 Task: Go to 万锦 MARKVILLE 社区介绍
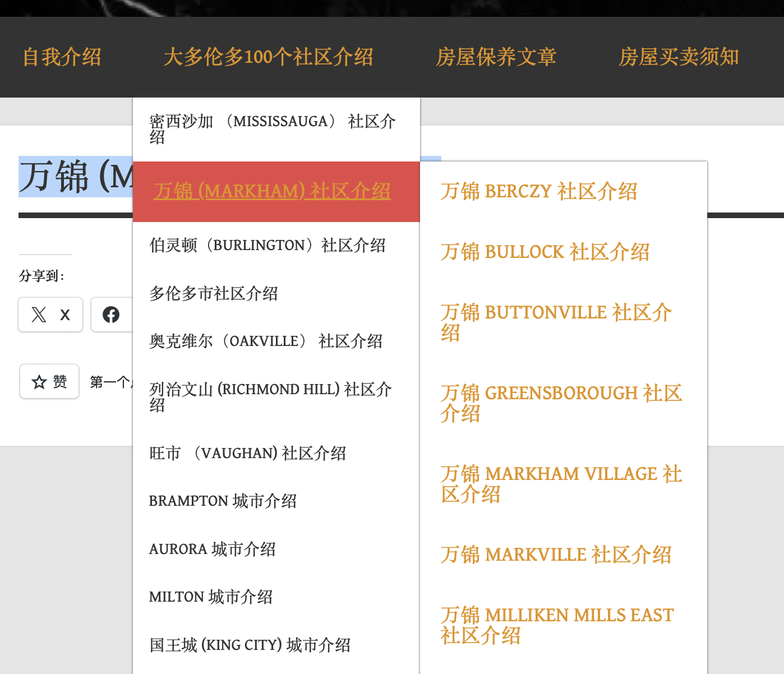click(x=555, y=555)
